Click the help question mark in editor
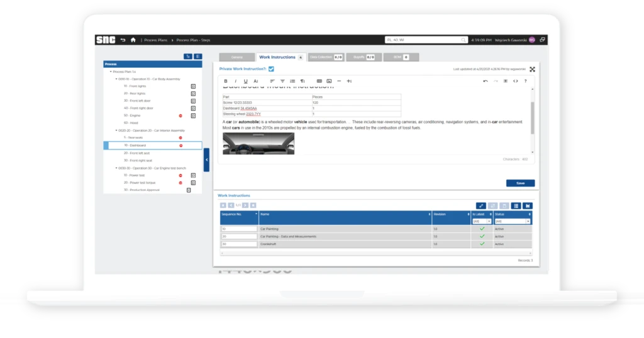Screen dimensions: 644x338 point(525,81)
